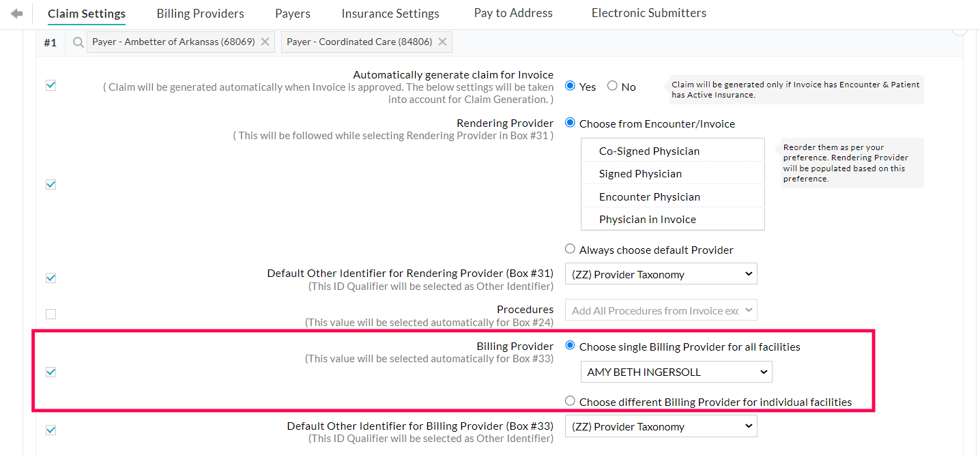Image resolution: width=980 pixels, height=455 pixels.
Task: Click the payer search magnifier icon
Action: click(x=78, y=42)
